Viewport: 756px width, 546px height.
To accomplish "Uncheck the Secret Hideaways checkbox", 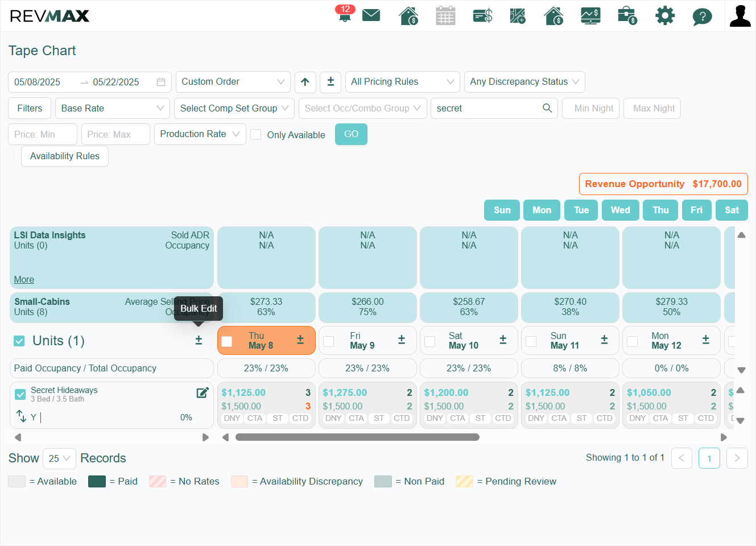I will (x=20, y=394).
